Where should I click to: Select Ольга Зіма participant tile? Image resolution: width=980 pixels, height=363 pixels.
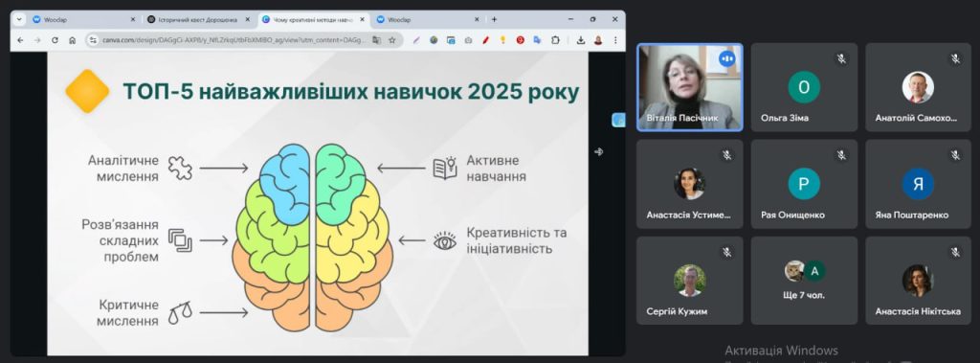(804, 87)
